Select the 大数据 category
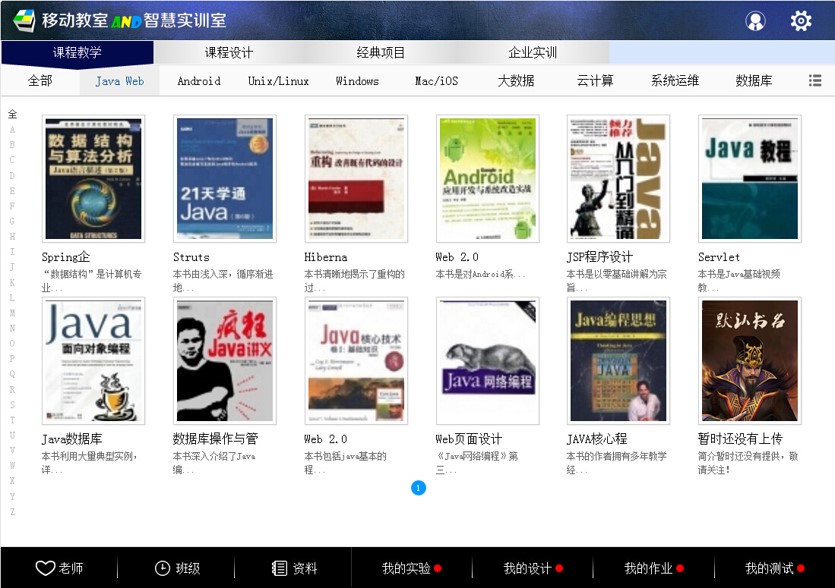The image size is (835, 588). click(515, 80)
